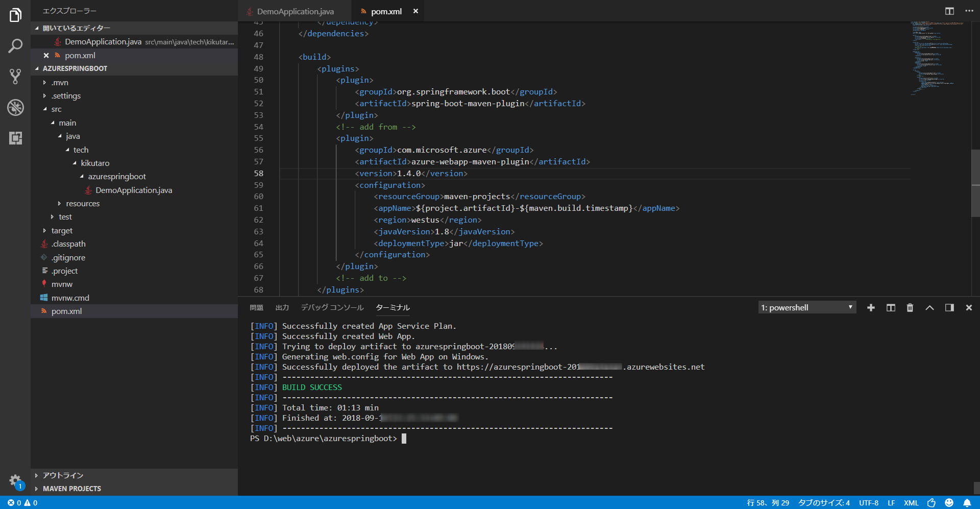Close pom.xml in open editors list
This screenshot has height=509, width=980.
point(46,56)
